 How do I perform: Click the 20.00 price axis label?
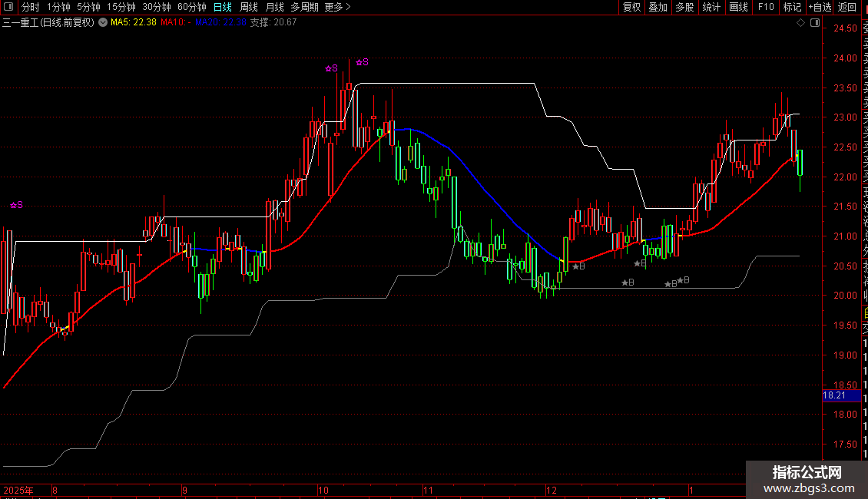tap(845, 296)
